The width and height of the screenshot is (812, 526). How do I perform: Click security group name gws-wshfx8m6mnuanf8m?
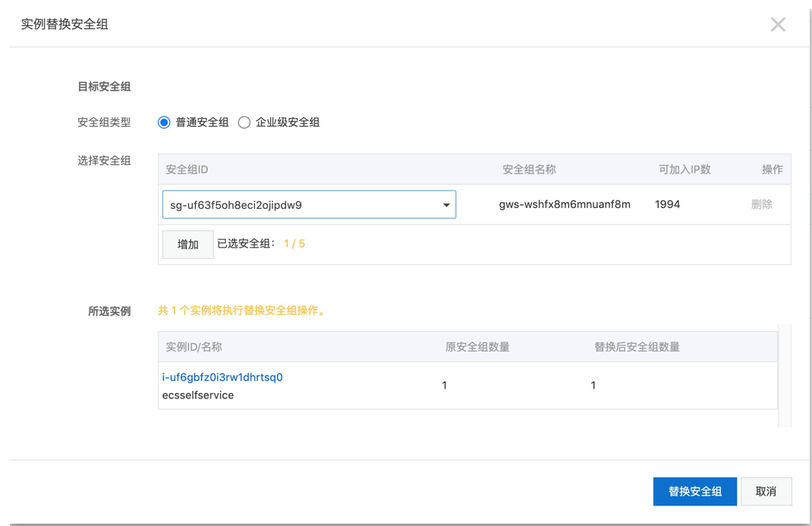[565, 204]
